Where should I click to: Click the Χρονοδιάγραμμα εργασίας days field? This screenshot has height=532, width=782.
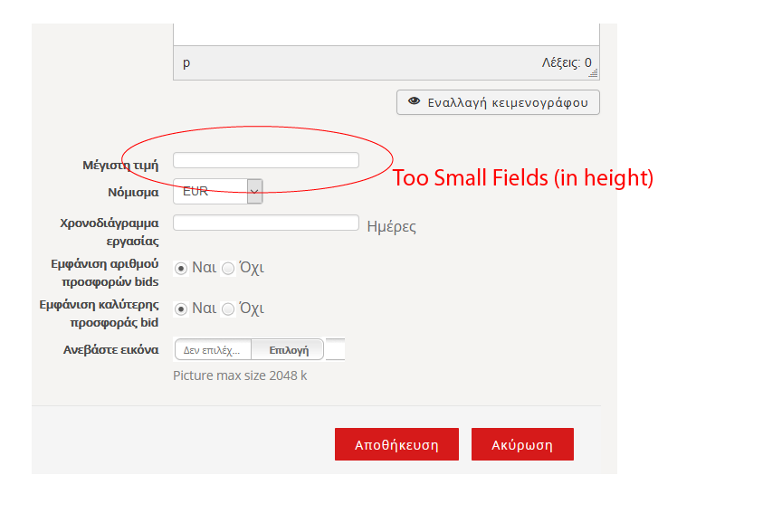pyautogui.click(x=264, y=222)
